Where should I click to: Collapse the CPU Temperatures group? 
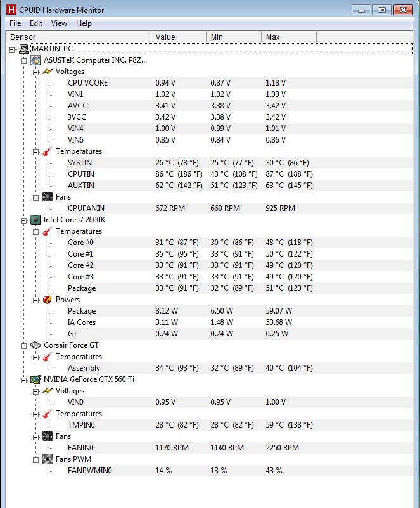pyautogui.click(x=35, y=232)
